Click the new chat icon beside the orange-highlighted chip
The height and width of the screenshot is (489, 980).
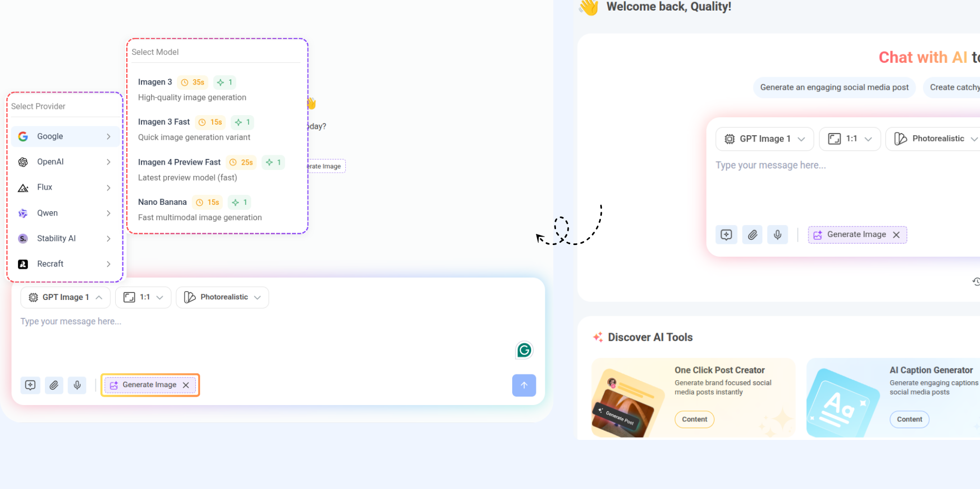click(30, 385)
